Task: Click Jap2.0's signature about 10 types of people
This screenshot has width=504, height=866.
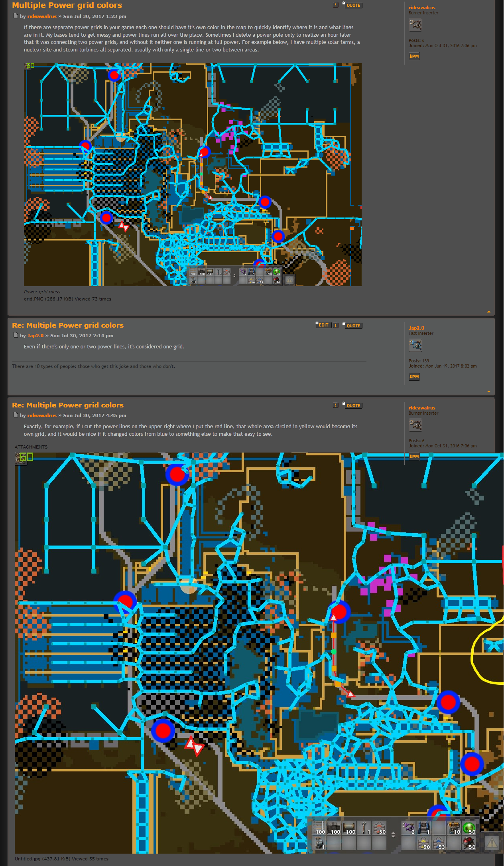Action: tap(93, 366)
